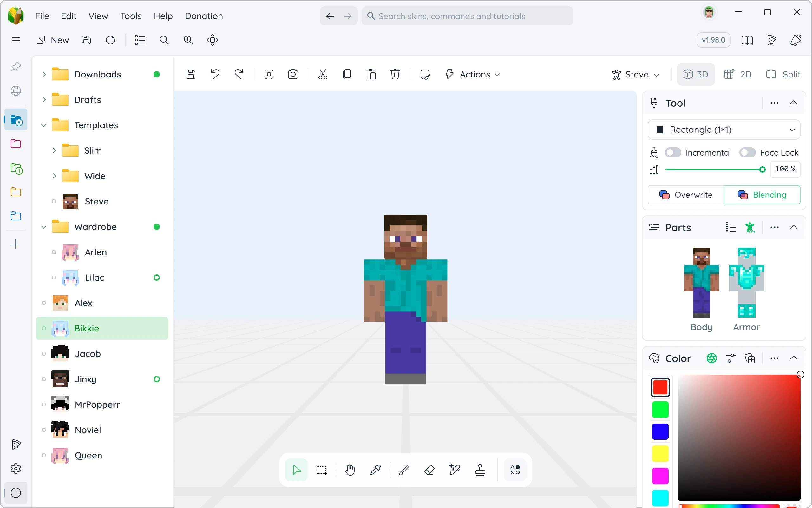Pick the eyedropper tool
Image resolution: width=812 pixels, height=508 pixels.
pos(376,470)
